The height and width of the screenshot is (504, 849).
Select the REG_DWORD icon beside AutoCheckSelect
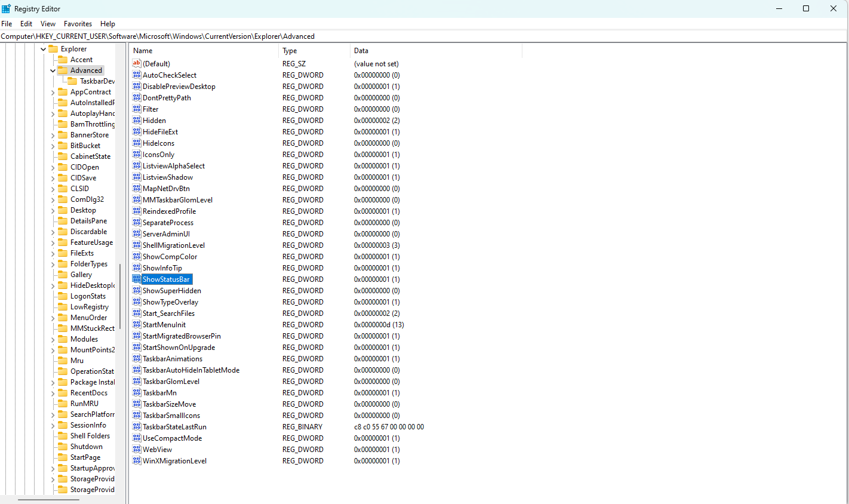click(136, 75)
